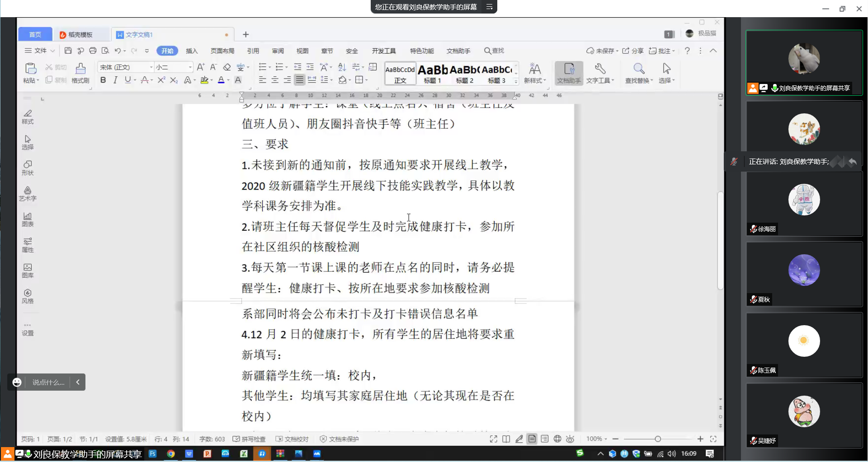Image resolution: width=868 pixels, height=462 pixels.
Task: Open the borders dropdown arrow
Action: coord(367,80)
